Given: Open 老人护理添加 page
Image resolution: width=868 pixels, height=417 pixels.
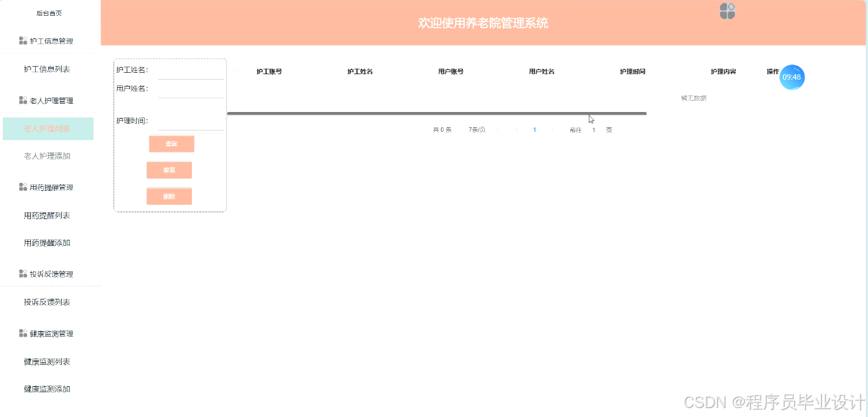Looking at the screenshot, I should click(47, 156).
